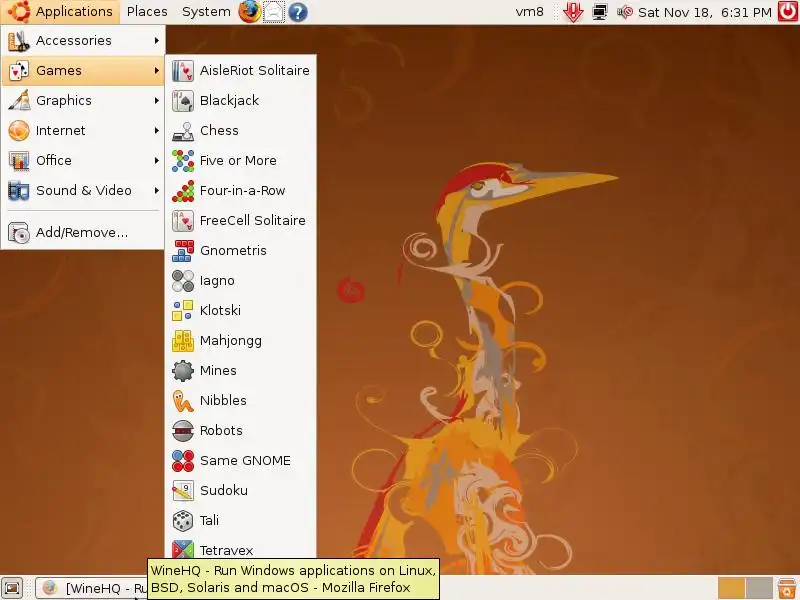The image size is (800, 600).
Task: Click the Show Desktop button in bottom panel
Action: [x=13, y=588]
